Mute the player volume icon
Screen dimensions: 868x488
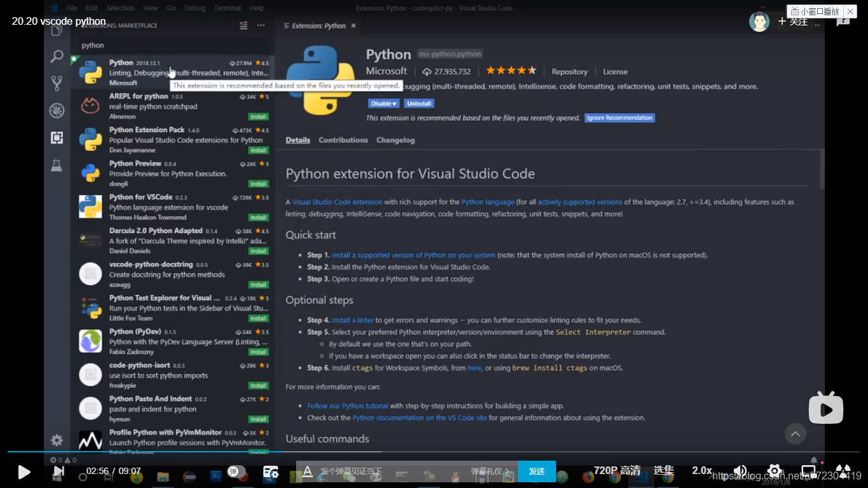[740, 471]
